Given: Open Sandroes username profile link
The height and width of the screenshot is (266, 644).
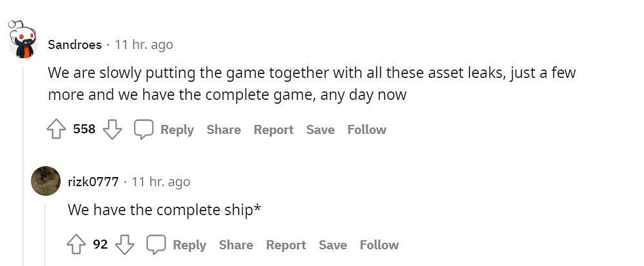Looking at the screenshot, I should (75, 44).
